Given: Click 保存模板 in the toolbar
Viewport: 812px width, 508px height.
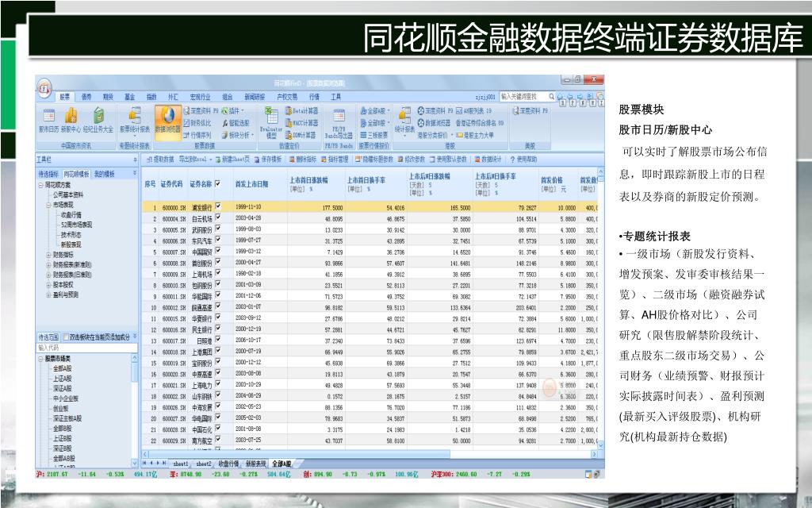Looking at the screenshot, I should 268,159.
